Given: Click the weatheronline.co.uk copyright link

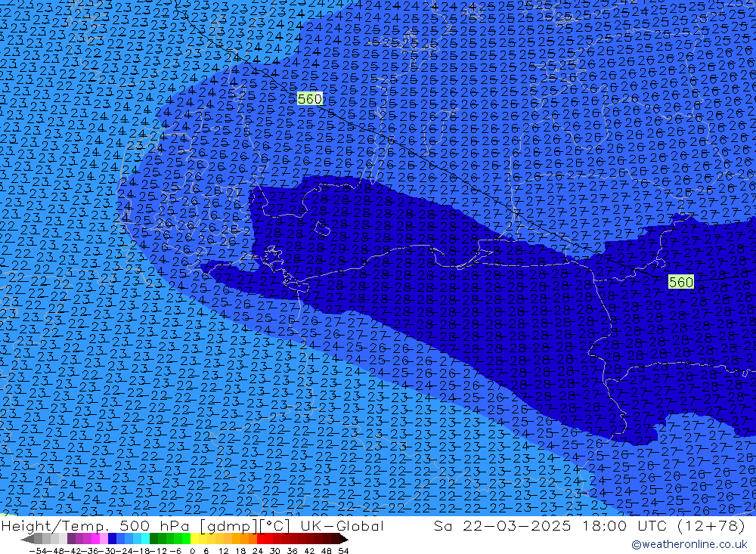Looking at the screenshot, I should (689, 544).
